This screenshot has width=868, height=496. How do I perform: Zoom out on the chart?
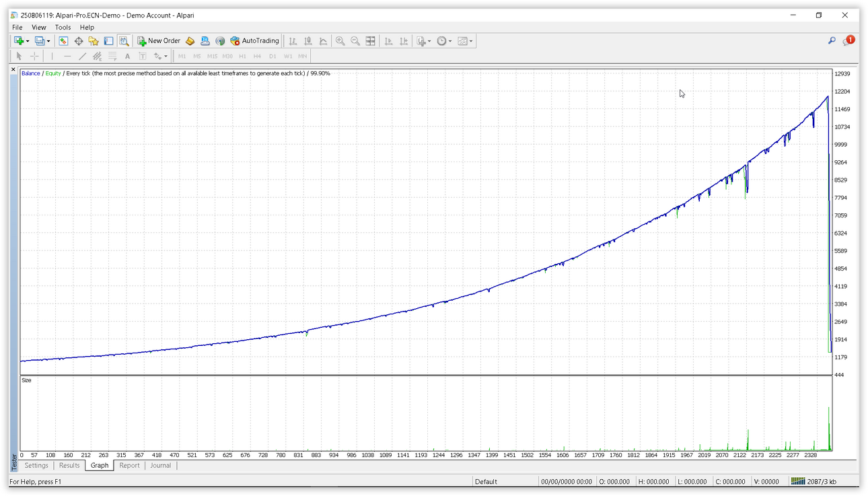point(355,41)
